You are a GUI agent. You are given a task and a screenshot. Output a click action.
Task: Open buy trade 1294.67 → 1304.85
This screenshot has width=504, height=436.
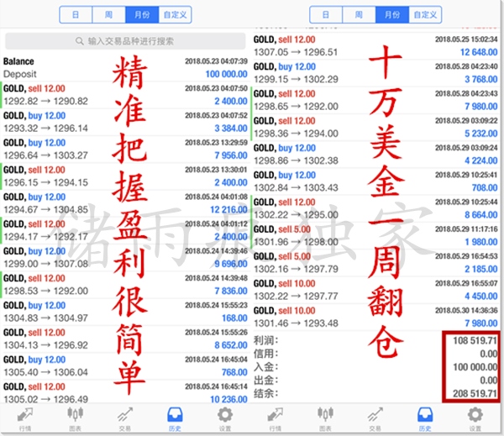(125, 203)
